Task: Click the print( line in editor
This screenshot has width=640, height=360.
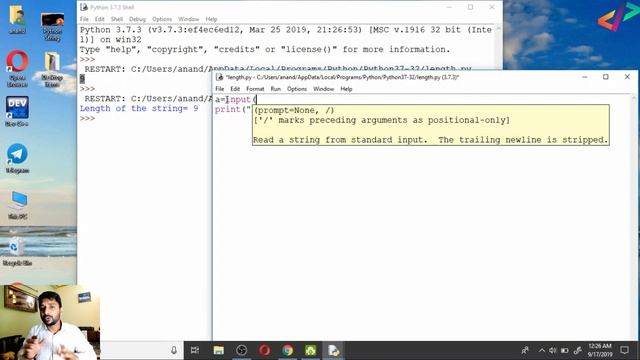Action: pyautogui.click(x=233, y=109)
